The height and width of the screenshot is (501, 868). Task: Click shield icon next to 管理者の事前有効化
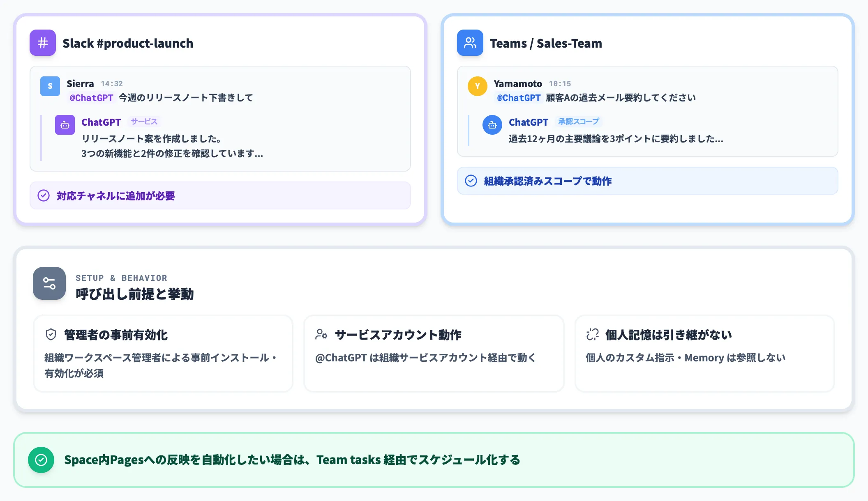pyautogui.click(x=51, y=334)
